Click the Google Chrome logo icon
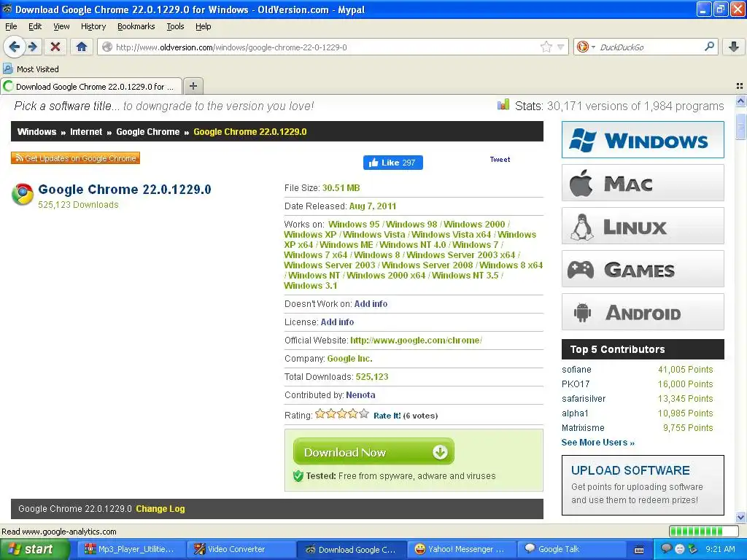 tap(23, 194)
